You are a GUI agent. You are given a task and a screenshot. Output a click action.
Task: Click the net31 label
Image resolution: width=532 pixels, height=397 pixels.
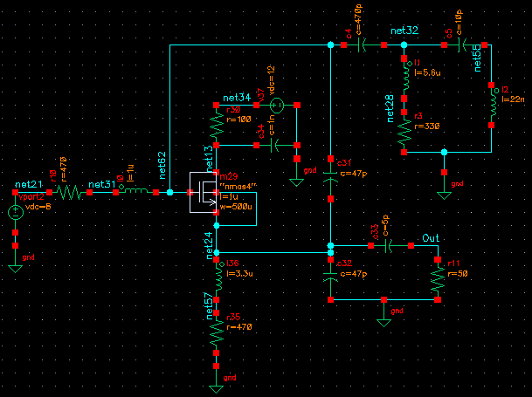[102, 184]
